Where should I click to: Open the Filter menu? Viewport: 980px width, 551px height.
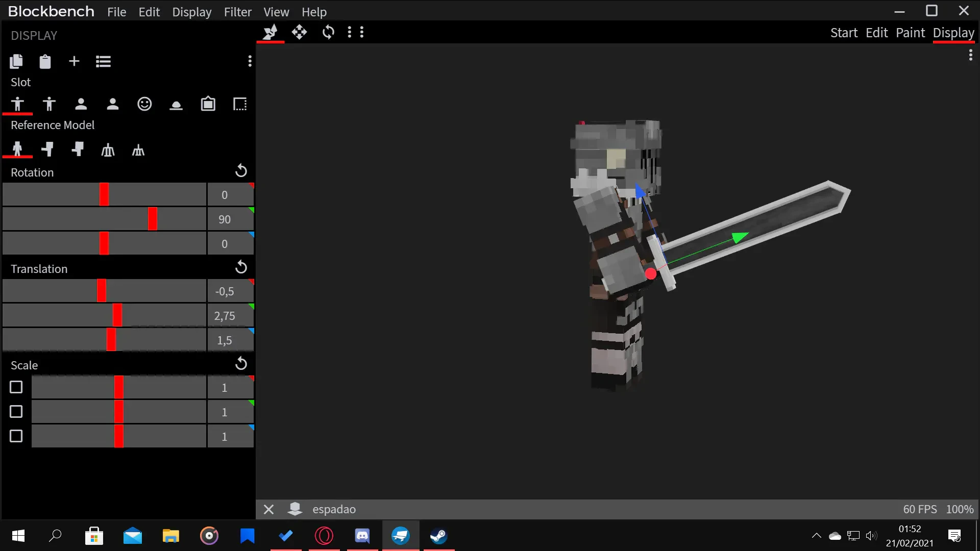237,12
